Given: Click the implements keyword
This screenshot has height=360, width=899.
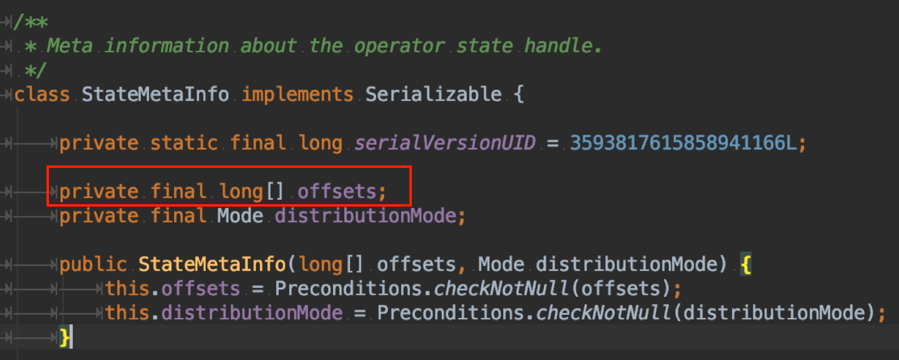Looking at the screenshot, I should pyautogui.click(x=298, y=94).
